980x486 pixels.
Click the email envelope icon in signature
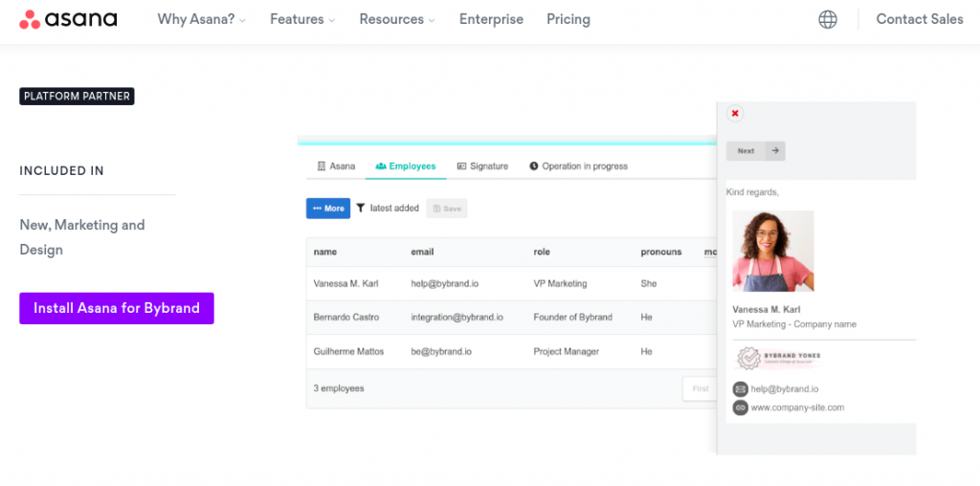(x=740, y=389)
